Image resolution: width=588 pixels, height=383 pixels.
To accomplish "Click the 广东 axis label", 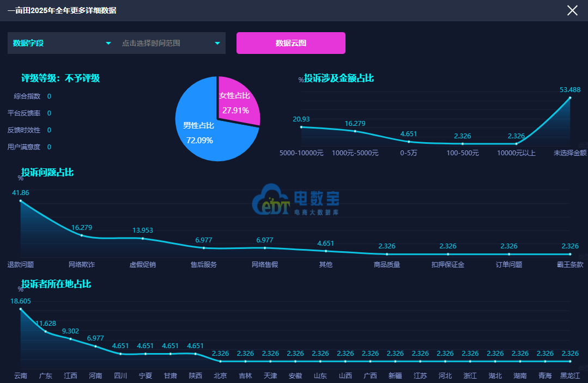I will pyautogui.click(x=45, y=375).
